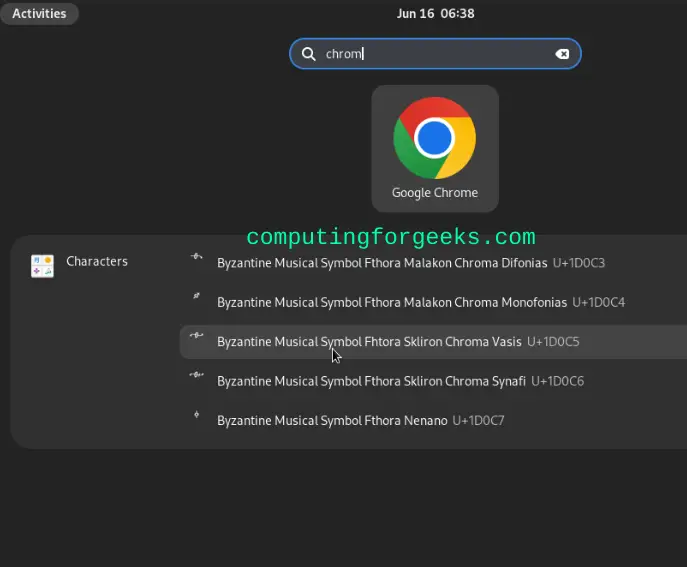This screenshot has height=567, width=687.
Task: Clear the search text with the backspace icon
Action: [562, 54]
